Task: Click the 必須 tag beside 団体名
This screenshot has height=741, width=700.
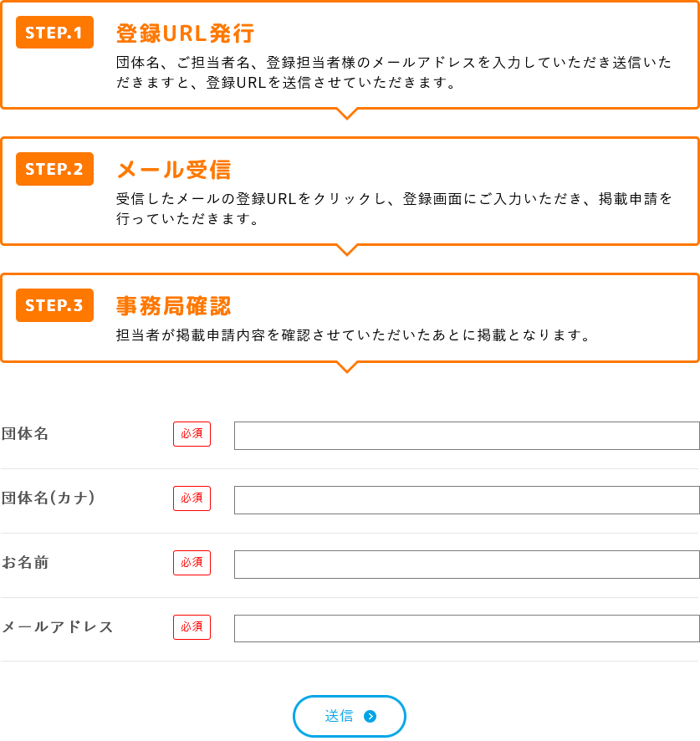Action: tap(192, 433)
